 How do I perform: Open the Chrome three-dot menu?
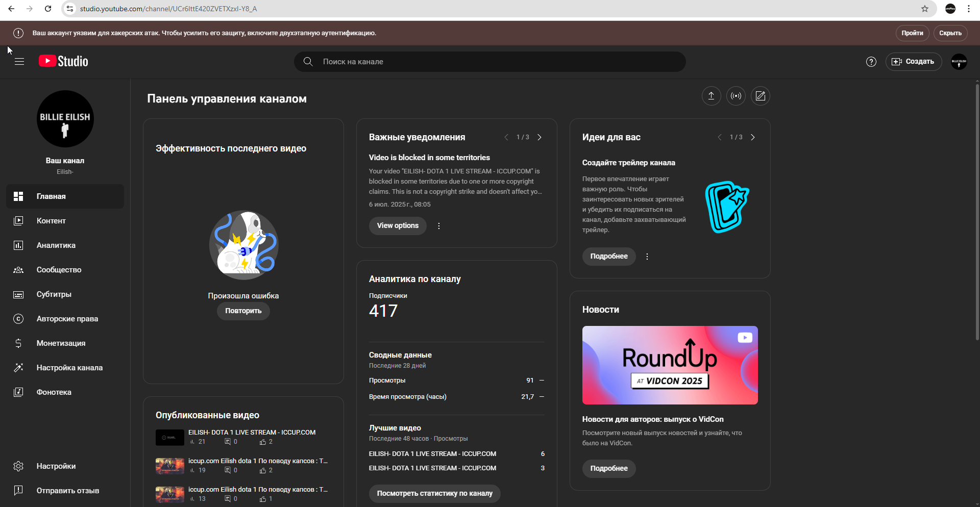pos(969,9)
